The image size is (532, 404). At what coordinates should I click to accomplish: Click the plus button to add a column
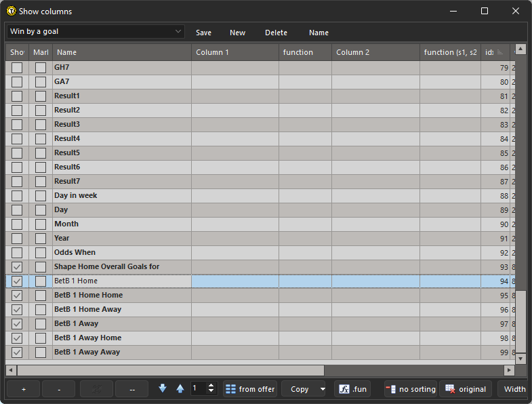point(23,389)
